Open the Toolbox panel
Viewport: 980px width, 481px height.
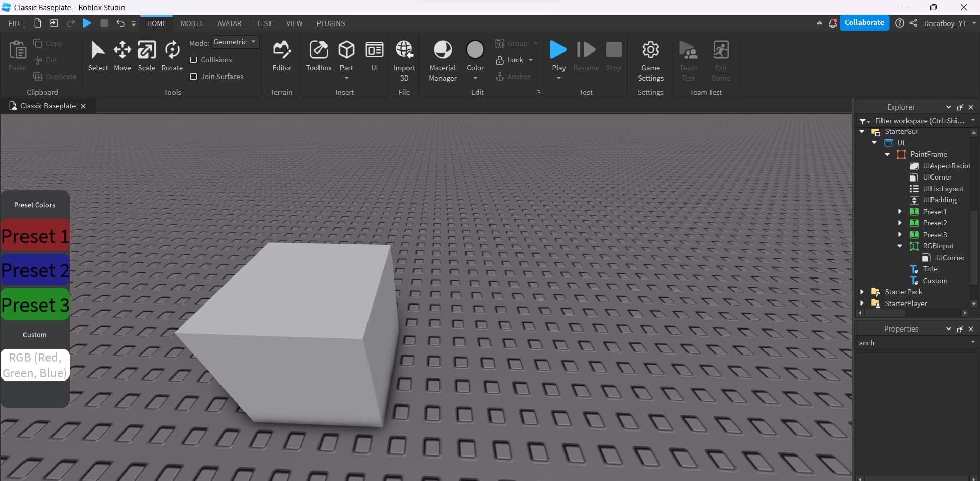coord(319,56)
